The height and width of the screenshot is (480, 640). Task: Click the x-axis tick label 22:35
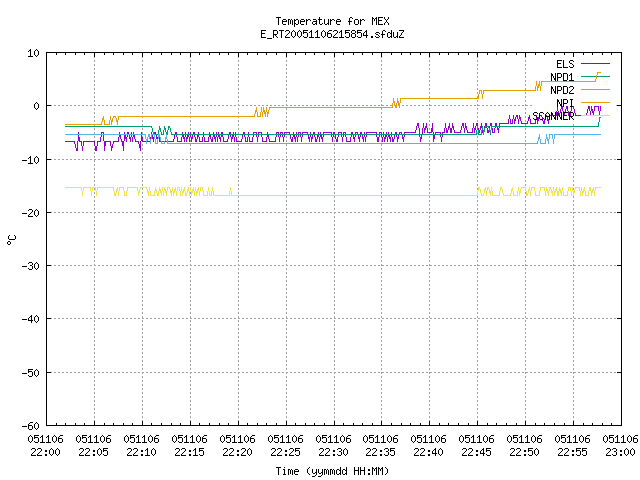point(380,452)
